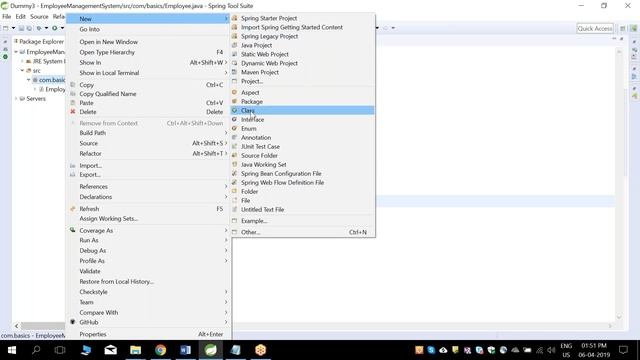Click the Paste icon in context menu
This screenshot has height=360, width=640.
tap(73, 102)
